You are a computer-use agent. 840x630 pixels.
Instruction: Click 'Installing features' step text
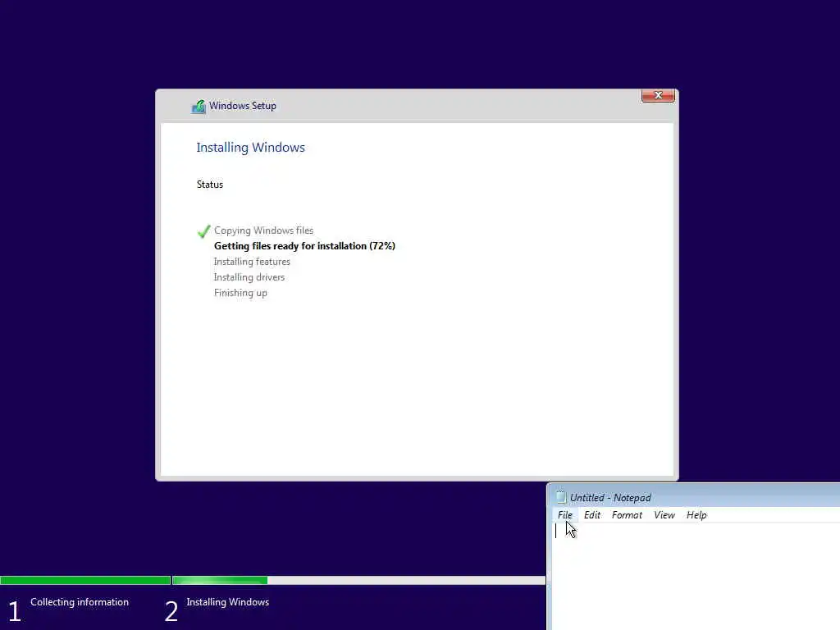[252, 262]
